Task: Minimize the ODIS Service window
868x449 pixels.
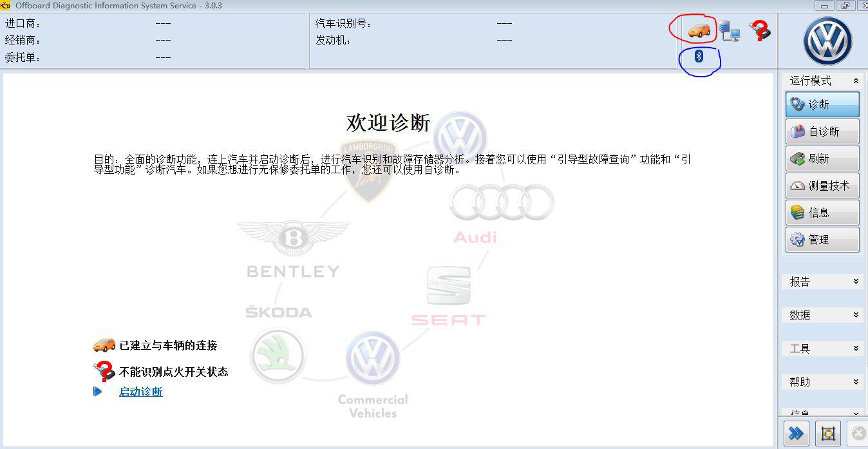Action: click(825, 6)
